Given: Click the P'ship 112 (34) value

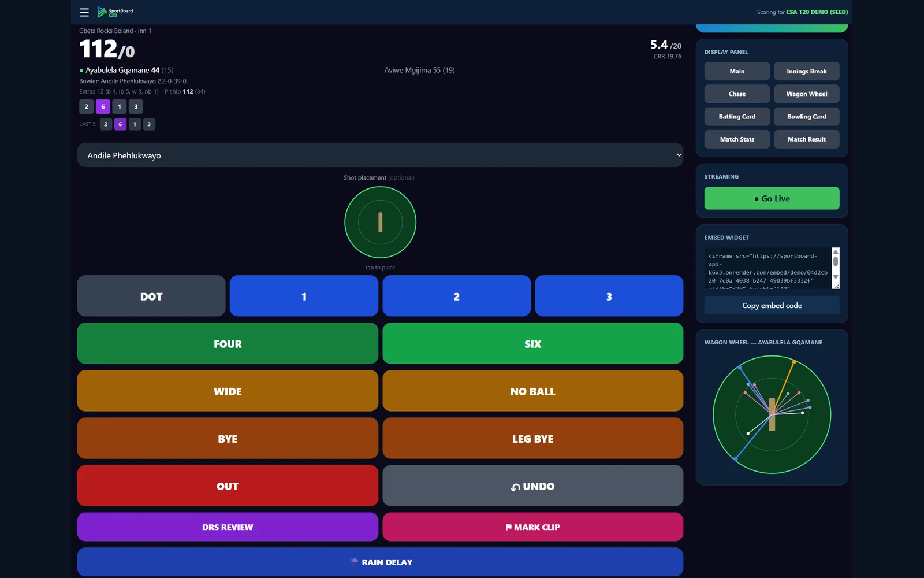Looking at the screenshot, I should click(x=185, y=91).
